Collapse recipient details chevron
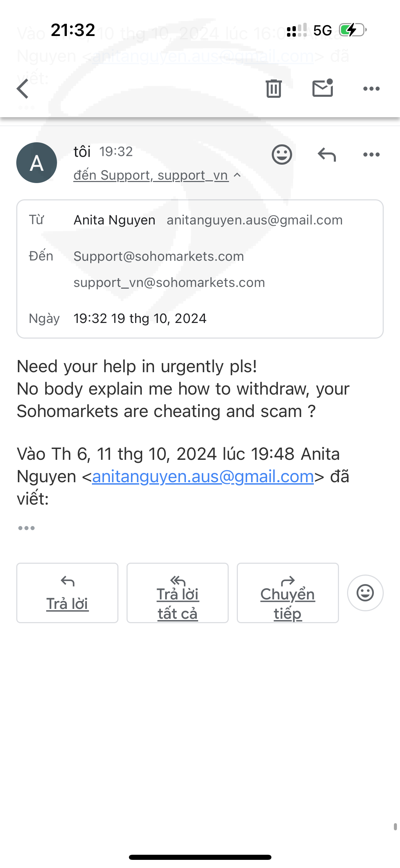This screenshot has width=400, height=868. (x=237, y=175)
